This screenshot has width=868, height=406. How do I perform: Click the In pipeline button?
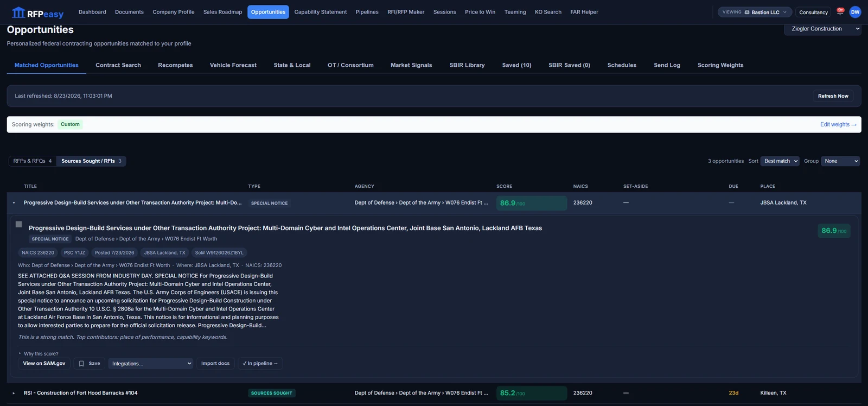pos(260,364)
